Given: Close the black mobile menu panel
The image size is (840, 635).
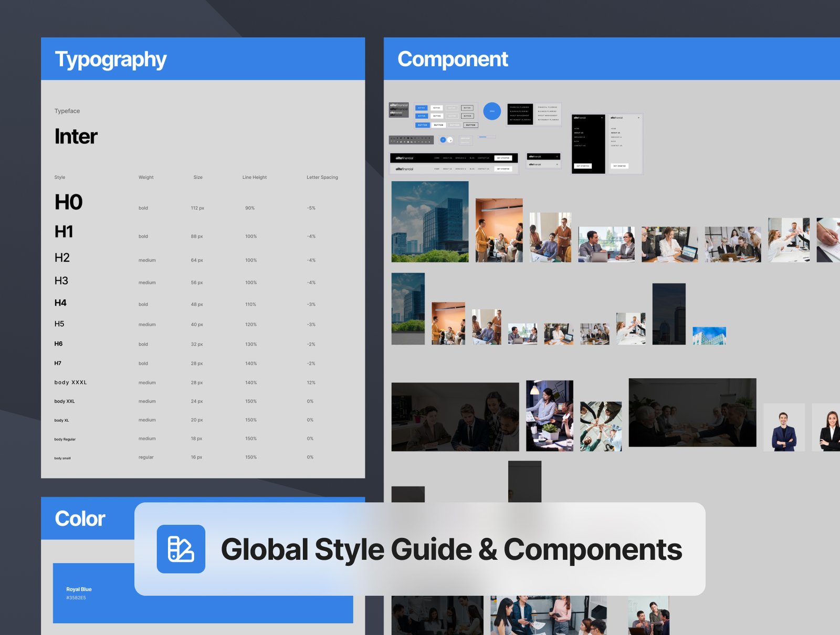Looking at the screenshot, I should [602, 118].
